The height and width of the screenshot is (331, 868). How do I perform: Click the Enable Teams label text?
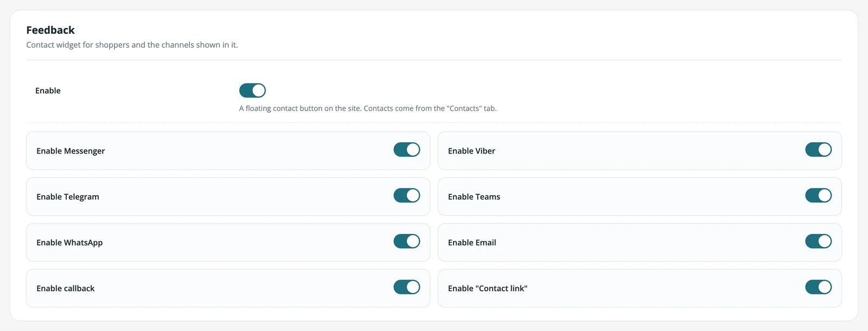pos(474,197)
